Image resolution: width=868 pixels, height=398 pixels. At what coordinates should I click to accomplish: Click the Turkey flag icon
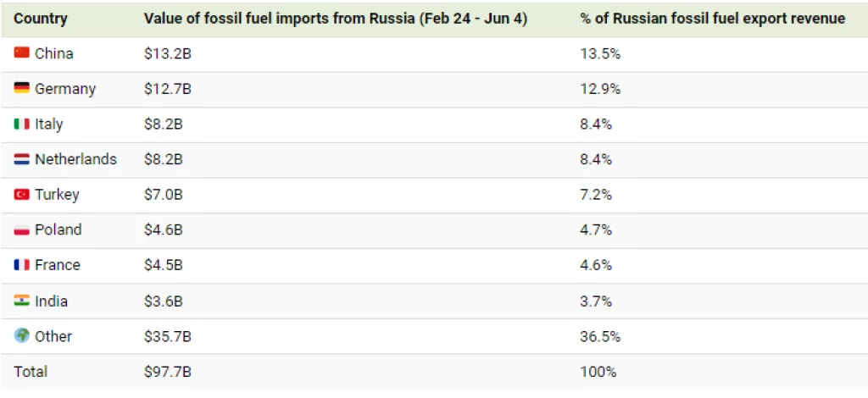[x=22, y=195]
